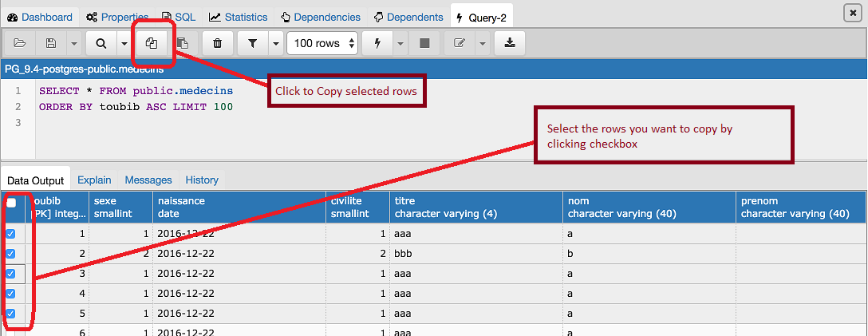Viewport: 868px width, 336px height.
Task: Click the Paste rows icon
Action: (183, 43)
